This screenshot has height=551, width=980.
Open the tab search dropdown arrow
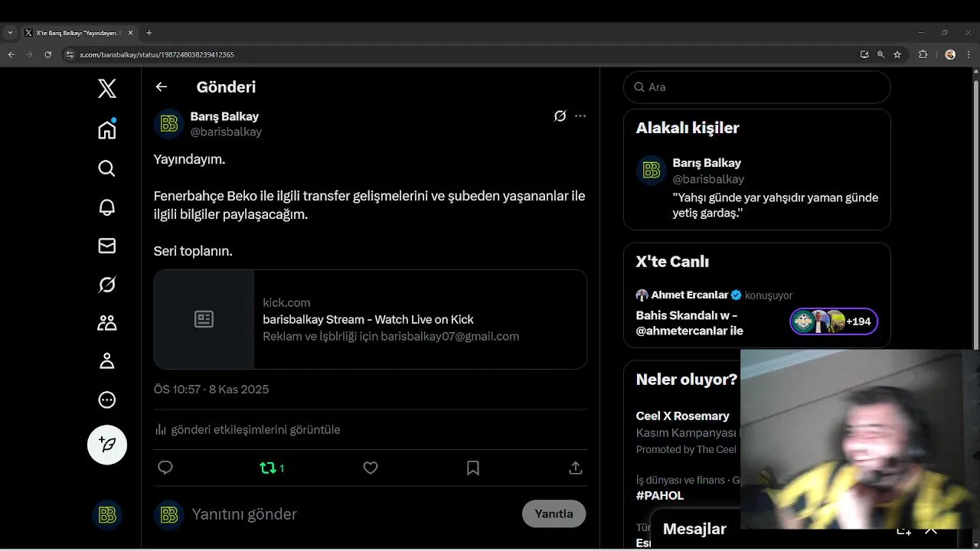coord(10,33)
